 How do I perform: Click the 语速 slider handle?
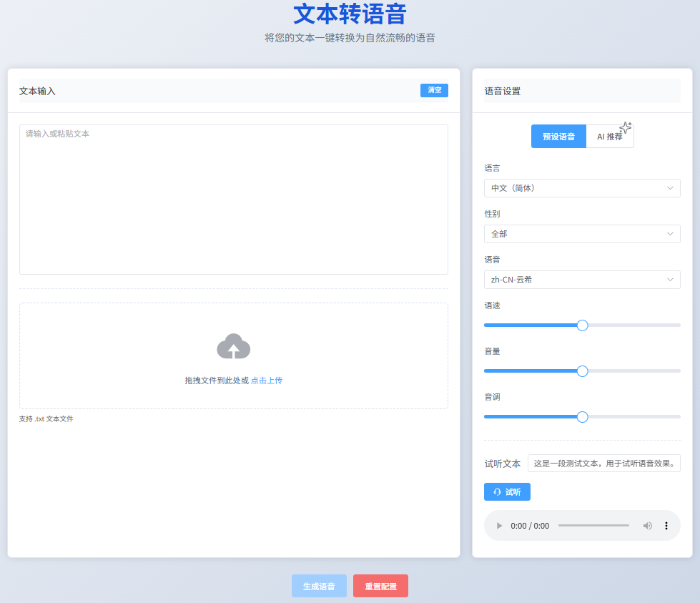tap(582, 325)
